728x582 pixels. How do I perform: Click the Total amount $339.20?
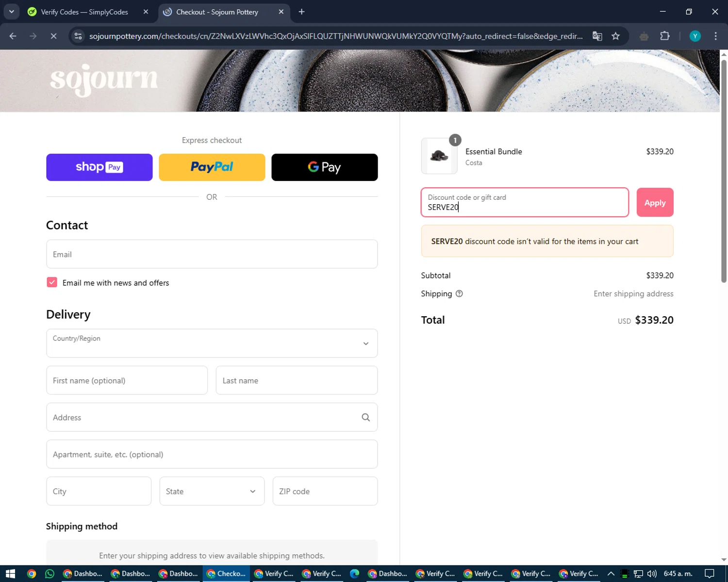pyautogui.click(x=654, y=320)
